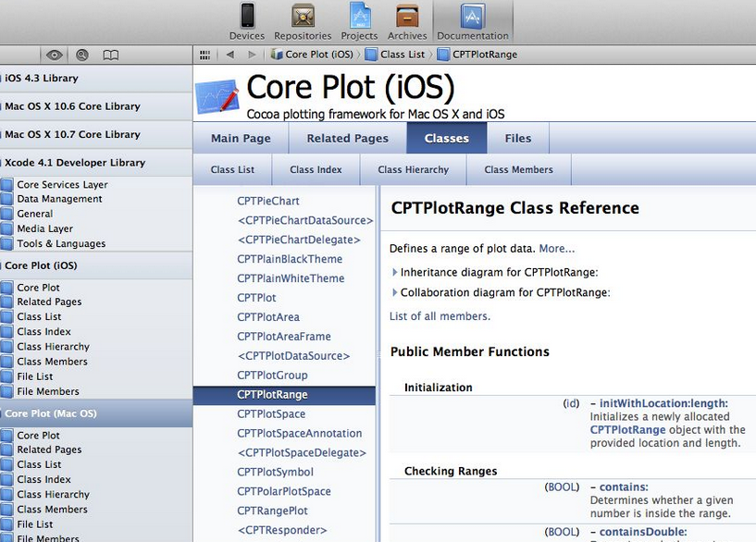Click the CPTPlotRange breadcrumb
Screen dimensions: 756x542
[477, 55]
